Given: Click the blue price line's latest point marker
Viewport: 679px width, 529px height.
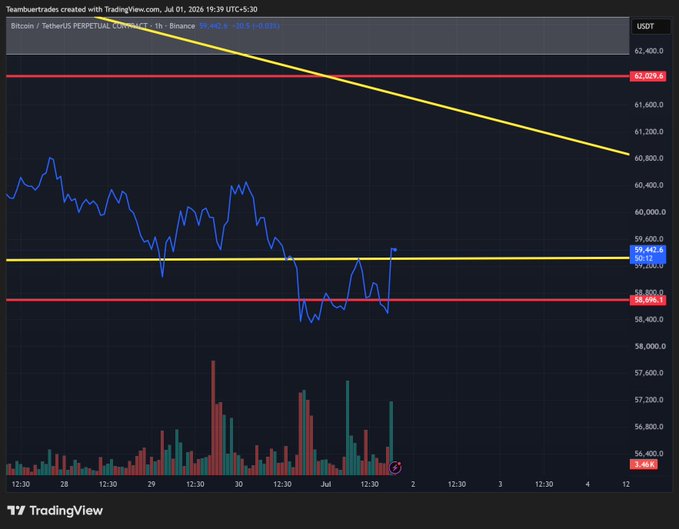Looking at the screenshot, I should 395,250.
